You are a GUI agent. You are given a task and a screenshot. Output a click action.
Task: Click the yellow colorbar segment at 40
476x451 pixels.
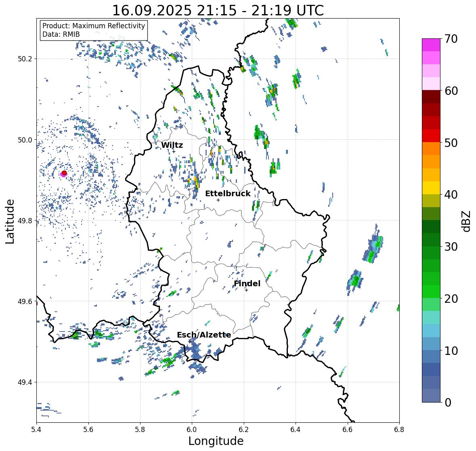[x=431, y=188]
